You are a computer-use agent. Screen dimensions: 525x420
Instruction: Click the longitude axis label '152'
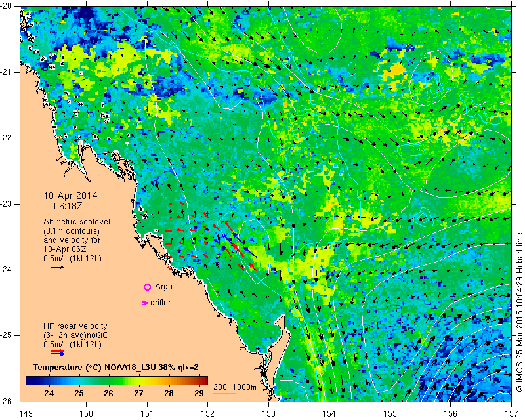pos(208,414)
